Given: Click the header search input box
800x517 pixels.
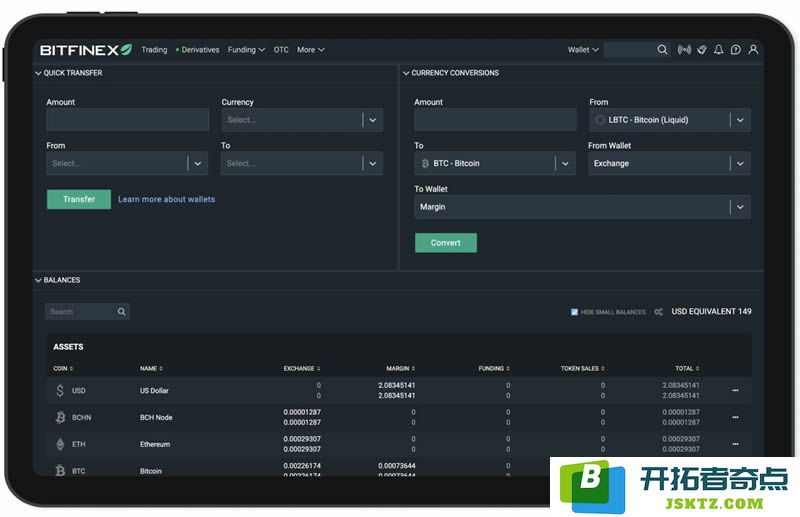Looking at the screenshot, I should click(630, 50).
